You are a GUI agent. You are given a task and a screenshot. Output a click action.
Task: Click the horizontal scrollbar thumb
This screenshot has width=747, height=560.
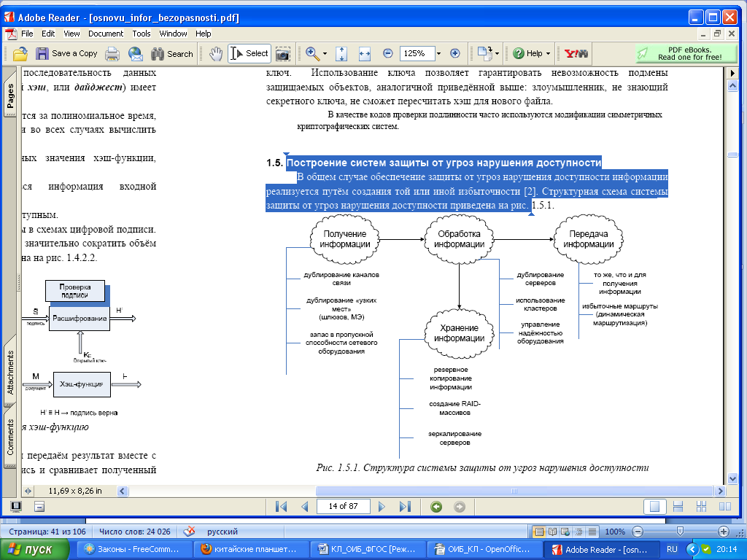514,491
